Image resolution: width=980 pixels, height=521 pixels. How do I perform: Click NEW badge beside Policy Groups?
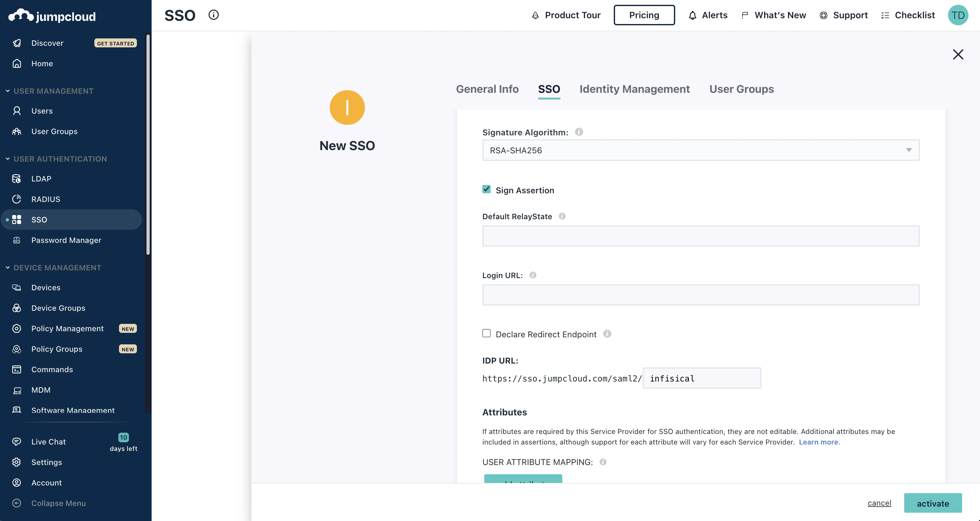128,349
